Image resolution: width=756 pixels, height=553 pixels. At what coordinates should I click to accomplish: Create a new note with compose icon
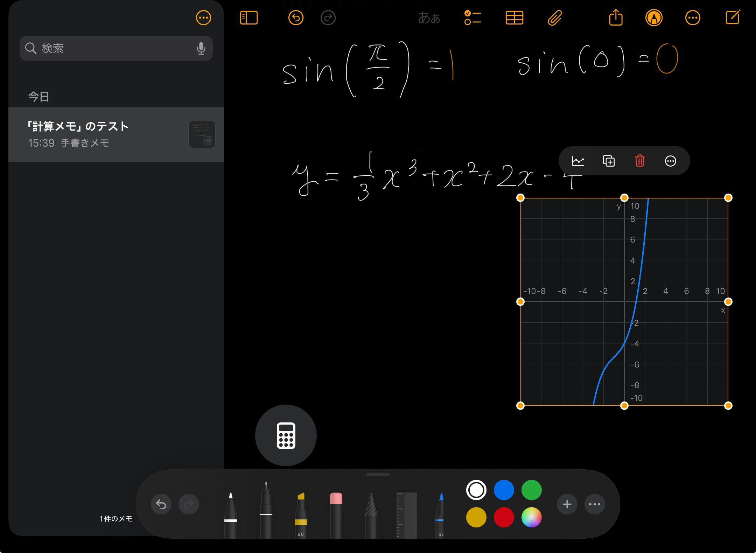[733, 18]
